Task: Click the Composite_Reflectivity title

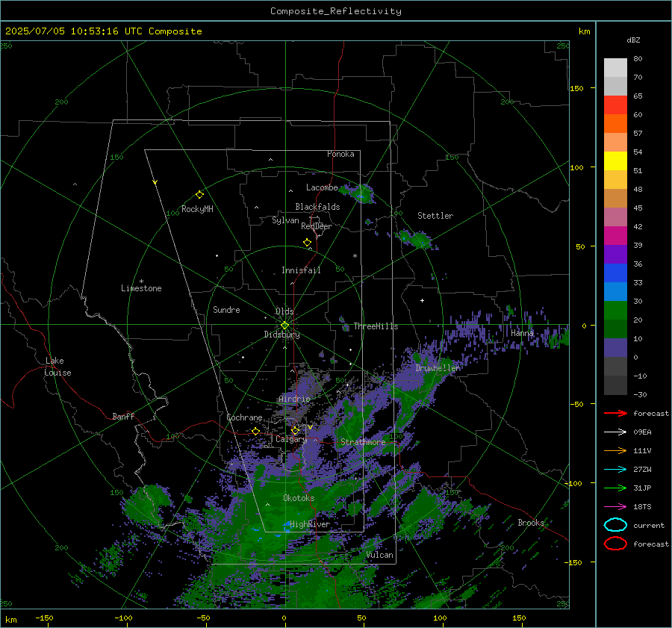Action: [x=335, y=11]
